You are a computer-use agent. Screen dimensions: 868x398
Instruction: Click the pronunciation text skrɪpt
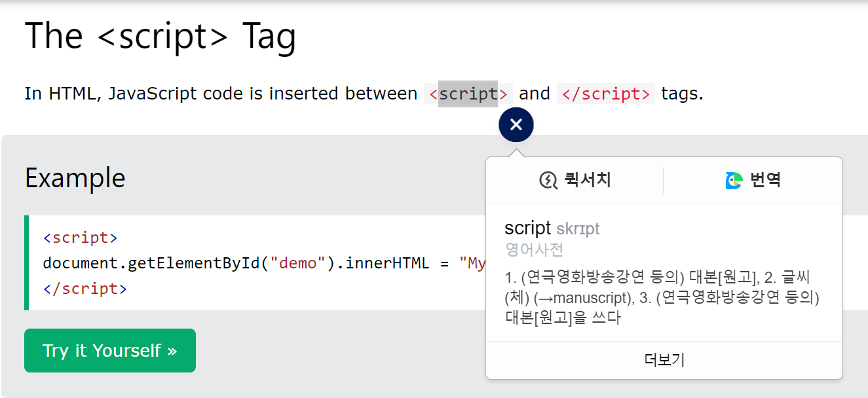click(x=578, y=229)
